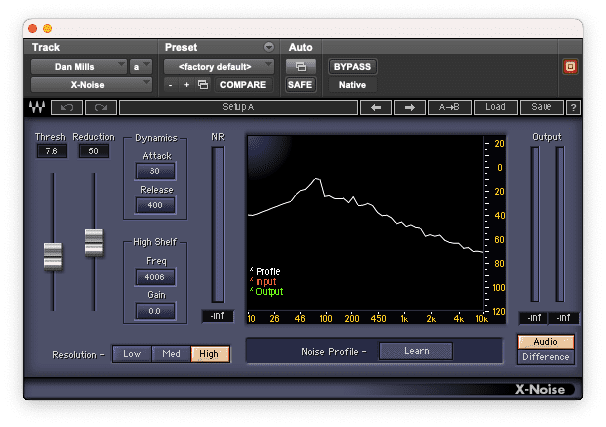Image resolution: width=606 pixels, height=427 pixels.
Task: Select Low resolution
Action: [x=132, y=354]
